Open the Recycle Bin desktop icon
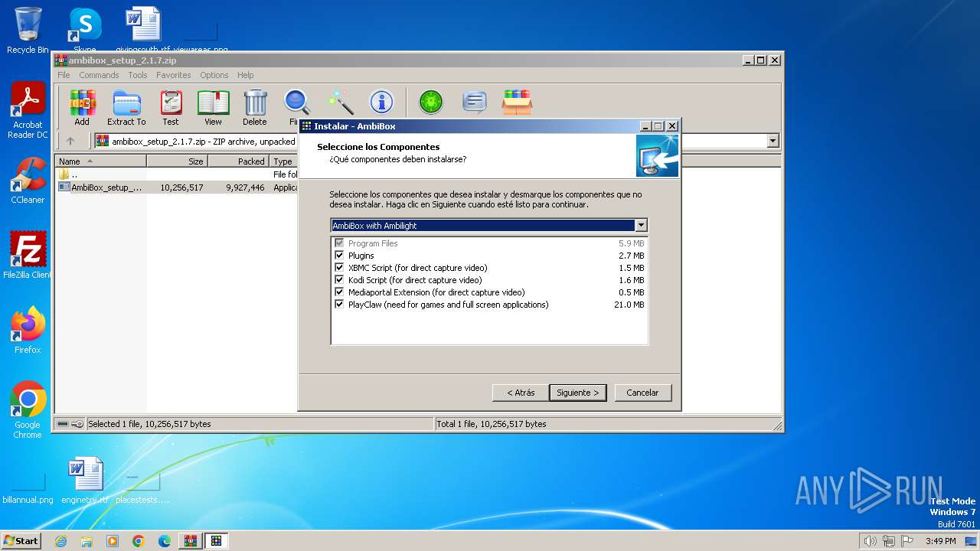 tap(28, 31)
